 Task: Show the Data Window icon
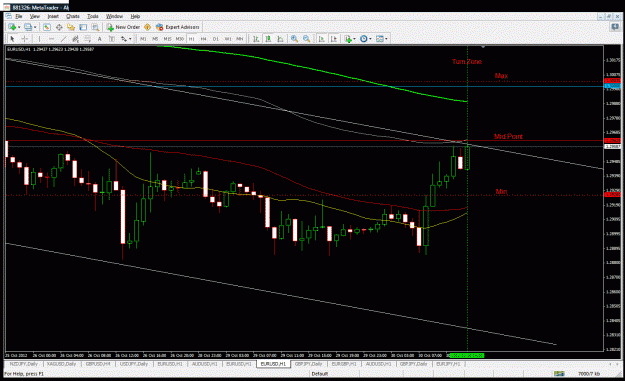click(x=59, y=27)
